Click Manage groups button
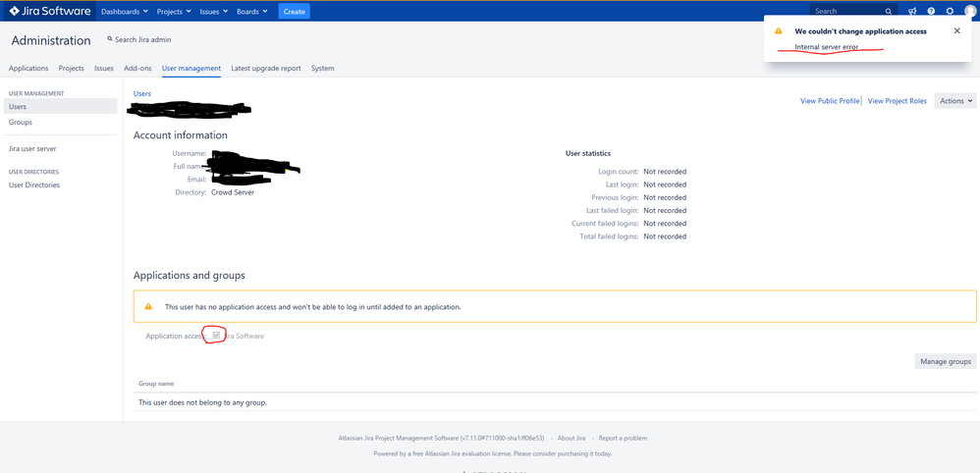The width and height of the screenshot is (980, 473). coord(946,361)
